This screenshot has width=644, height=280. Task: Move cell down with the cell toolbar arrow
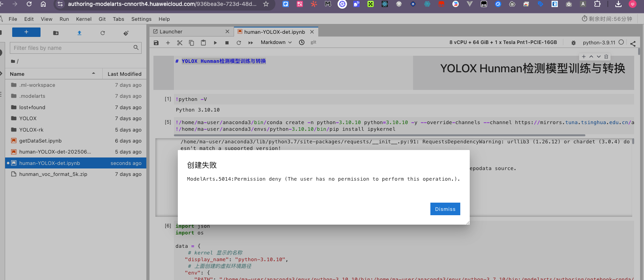tap(599, 57)
